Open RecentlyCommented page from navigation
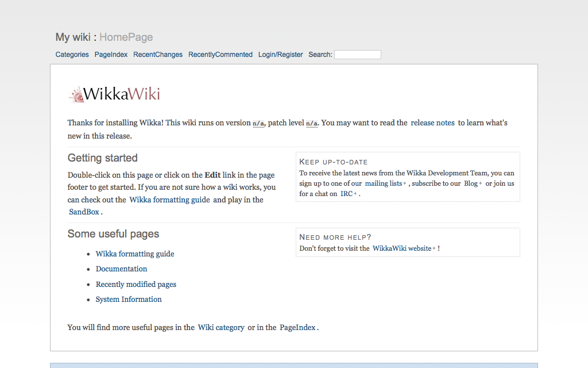Viewport: 588px width, 368px height. click(220, 55)
